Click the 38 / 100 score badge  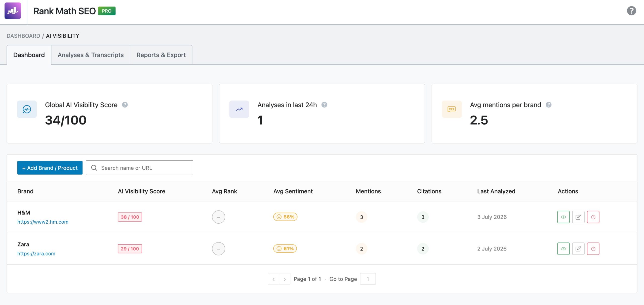coord(130,217)
